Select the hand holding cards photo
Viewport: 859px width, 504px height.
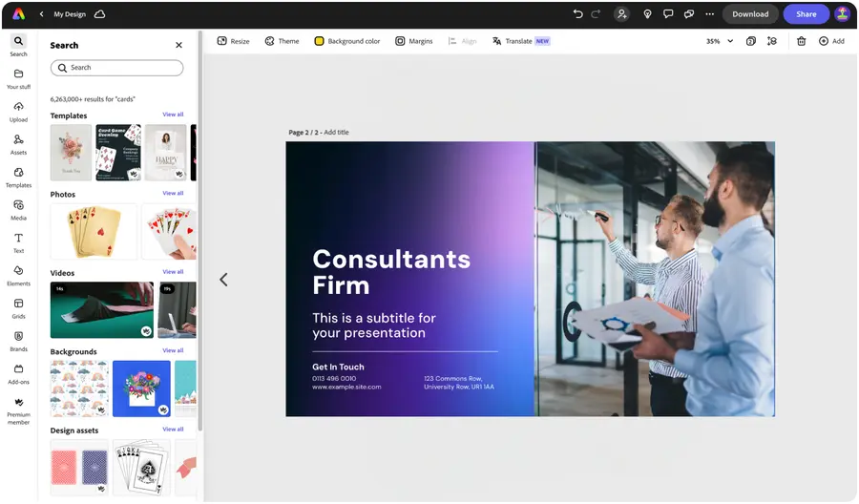(169, 231)
